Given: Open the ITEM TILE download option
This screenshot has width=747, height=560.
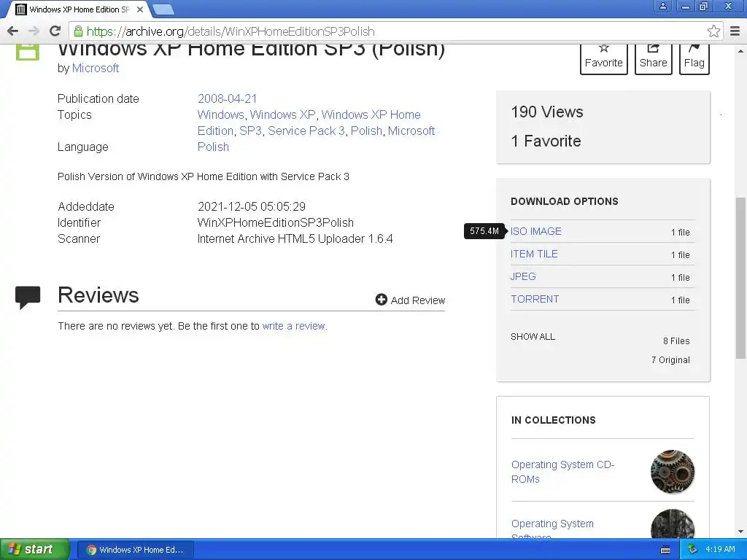Looking at the screenshot, I should click(533, 254).
